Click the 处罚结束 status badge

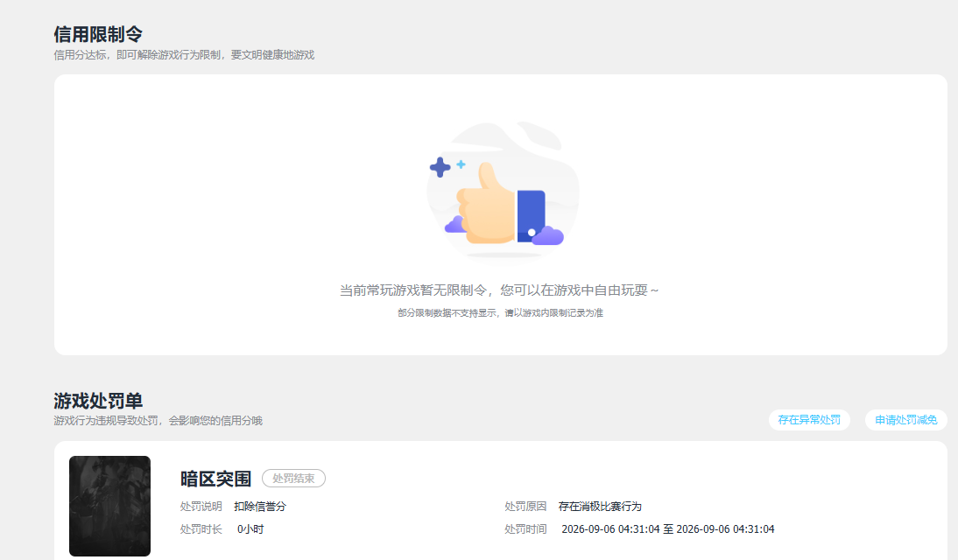[293, 478]
